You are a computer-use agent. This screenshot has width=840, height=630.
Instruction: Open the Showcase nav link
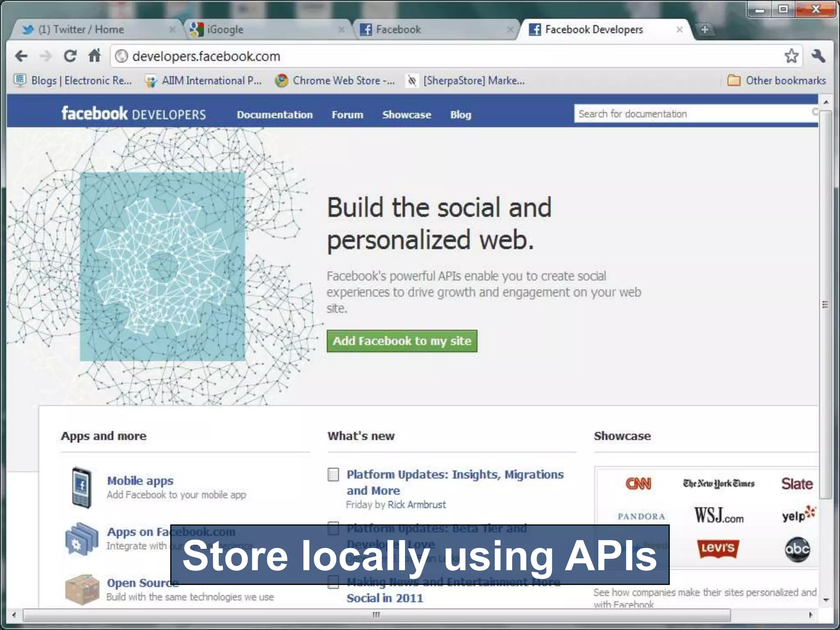[406, 114]
